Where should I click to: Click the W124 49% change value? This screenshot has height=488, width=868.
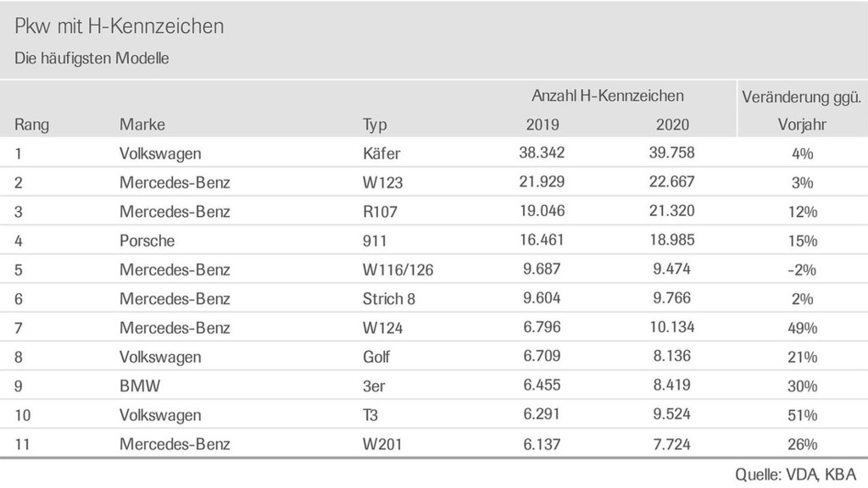click(x=802, y=328)
